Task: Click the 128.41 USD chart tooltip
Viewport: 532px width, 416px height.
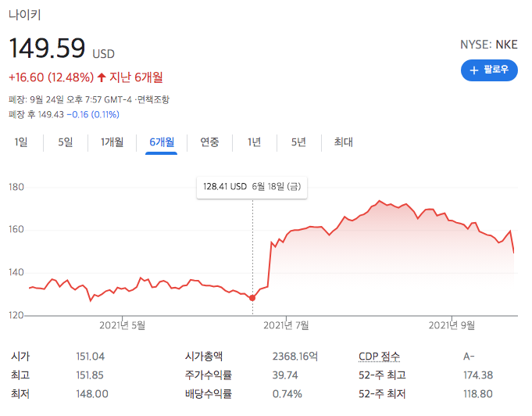Action: [252, 187]
